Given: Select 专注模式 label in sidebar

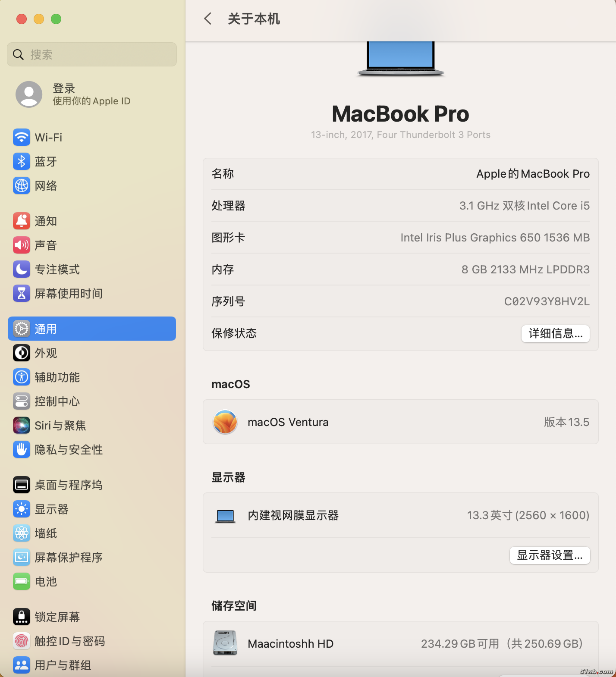Looking at the screenshot, I should pos(57,270).
